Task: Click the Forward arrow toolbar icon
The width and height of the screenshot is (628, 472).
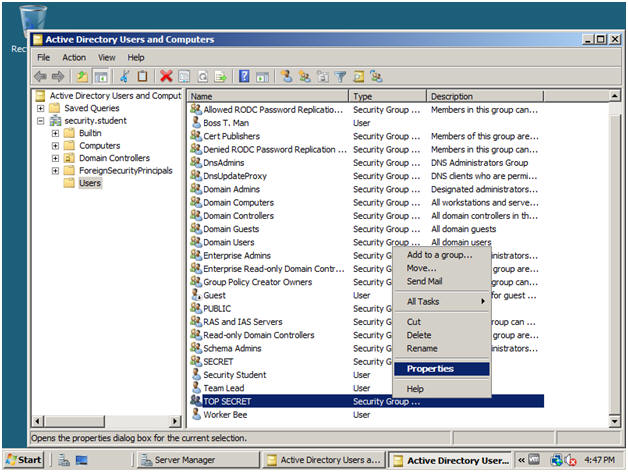Action: (x=58, y=76)
